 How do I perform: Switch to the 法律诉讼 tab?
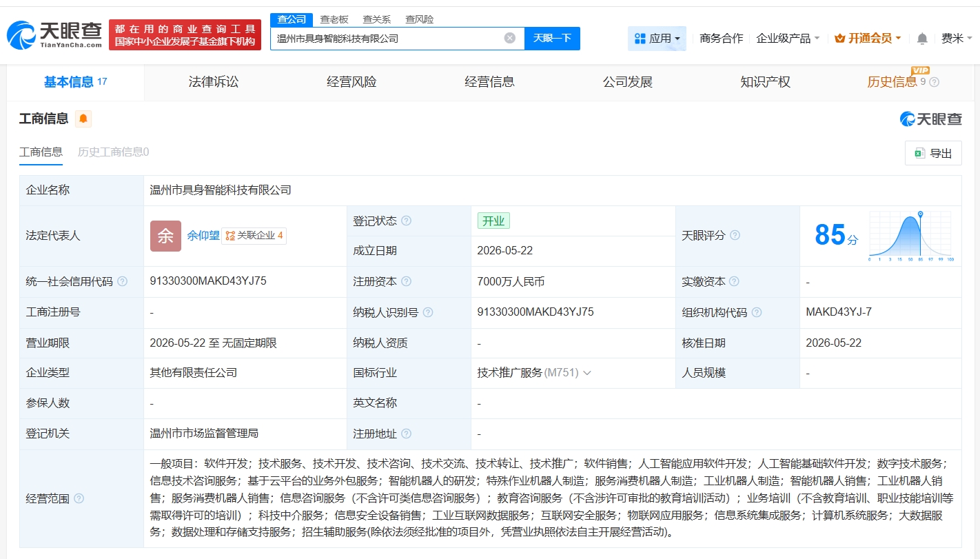coord(214,82)
